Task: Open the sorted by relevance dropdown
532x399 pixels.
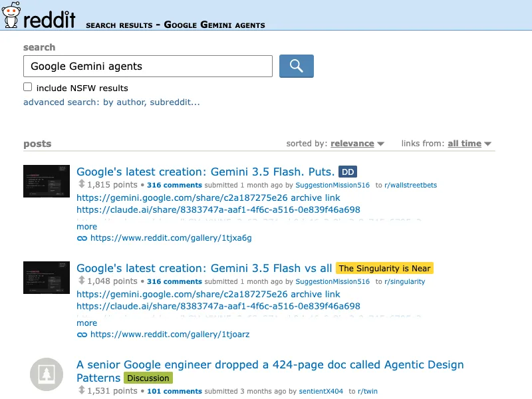Action: [357, 144]
